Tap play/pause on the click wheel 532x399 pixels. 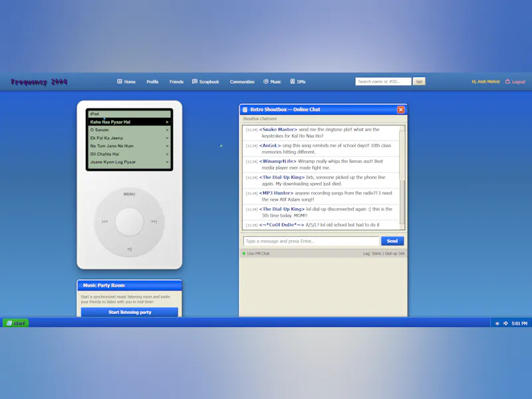click(x=129, y=249)
